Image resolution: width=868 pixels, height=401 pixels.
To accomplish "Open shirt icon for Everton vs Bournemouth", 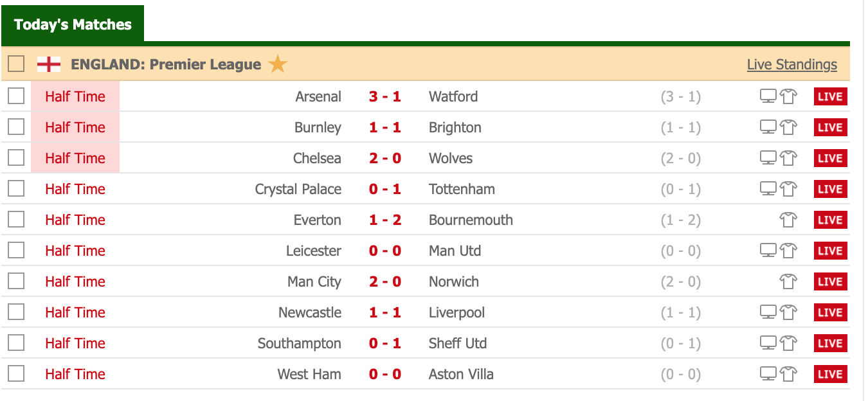I will tap(789, 220).
